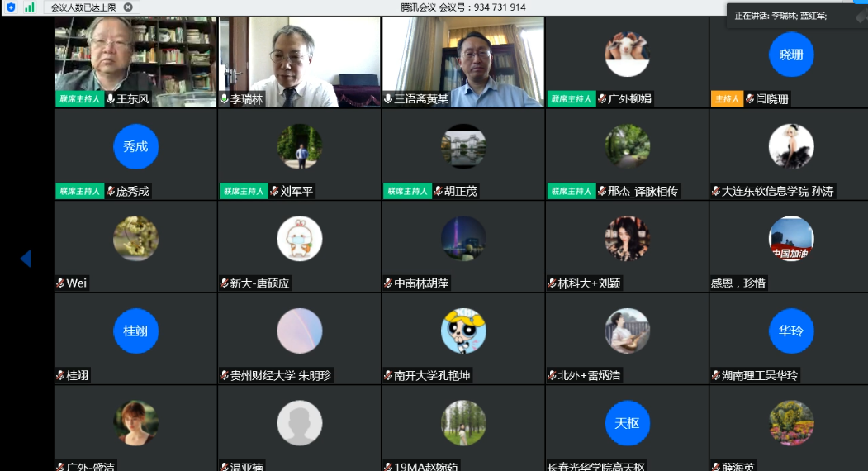Go to previous page of participants

(x=26, y=259)
